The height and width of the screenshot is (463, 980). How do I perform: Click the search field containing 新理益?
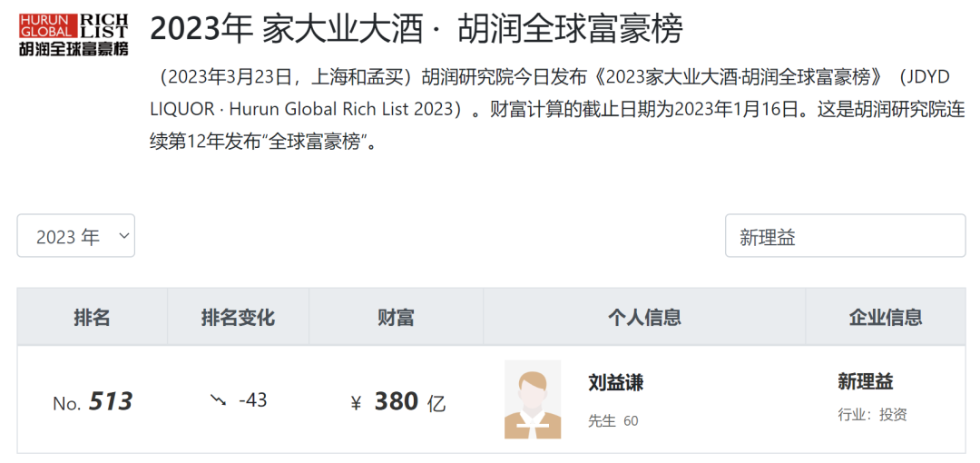click(x=844, y=236)
